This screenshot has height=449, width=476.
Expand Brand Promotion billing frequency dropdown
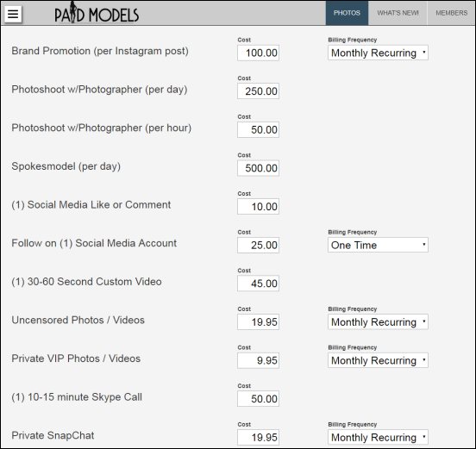tap(378, 53)
